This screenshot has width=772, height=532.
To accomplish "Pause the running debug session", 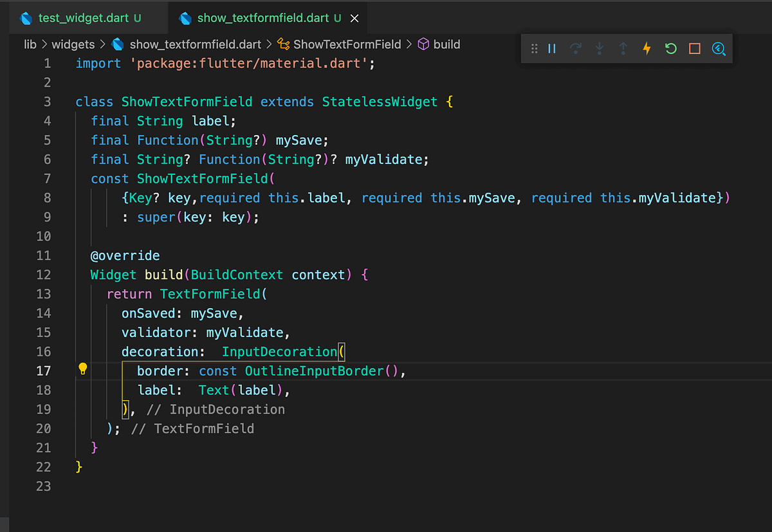I will (x=551, y=48).
